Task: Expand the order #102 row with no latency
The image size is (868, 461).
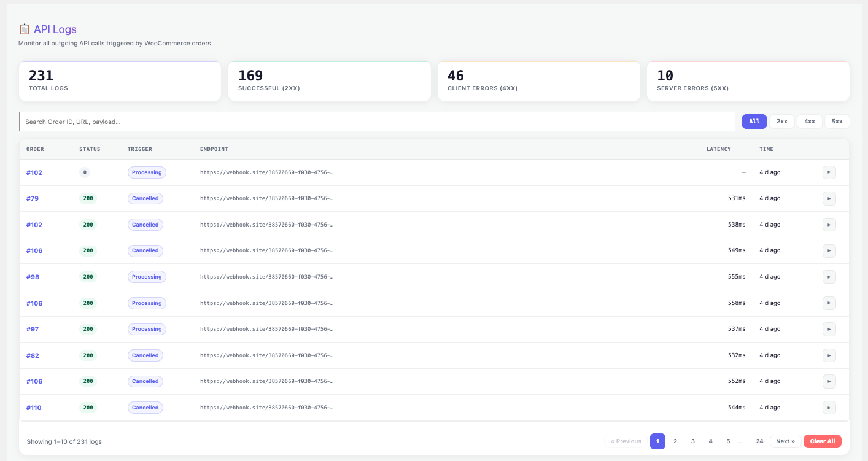Action: [829, 172]
